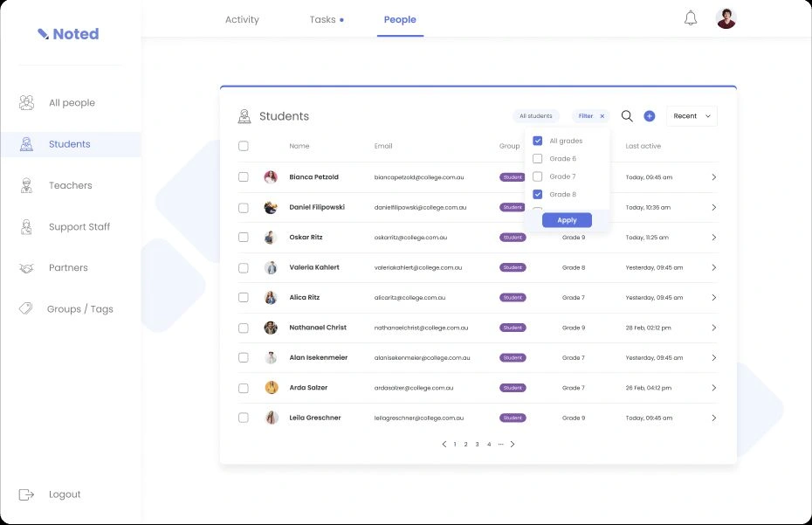Screen dimensions: 812x525
Task: Expand Oskar Ritz's row chevron
Action: [713, 238]
